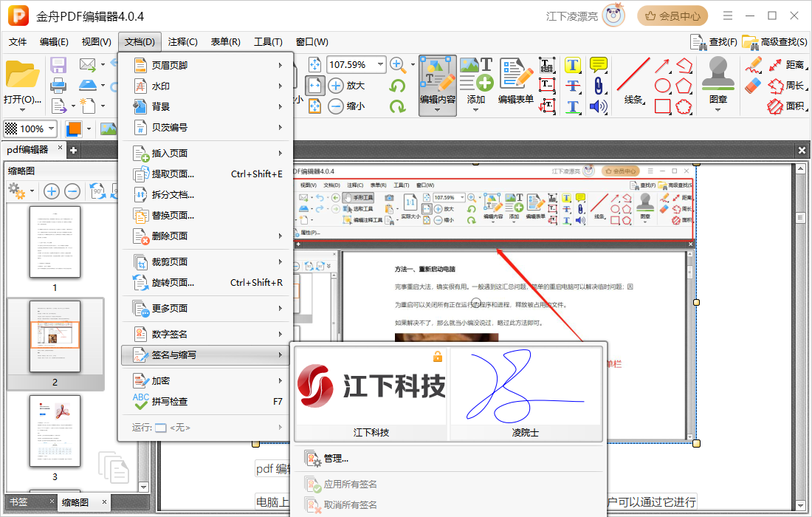The image size is (812, 517).
Task: Zoom out thumbnails with the minus icon
Action: pos(72,192)
